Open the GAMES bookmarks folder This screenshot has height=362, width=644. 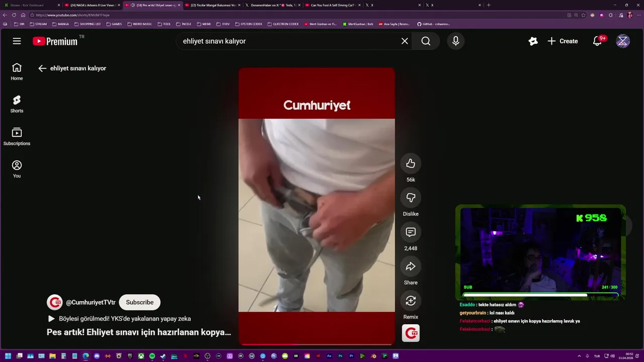(x=114, y=24)
